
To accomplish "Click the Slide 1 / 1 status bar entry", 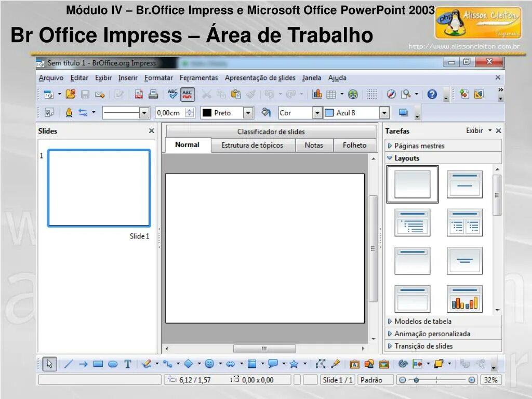I will tap(337, 380).
